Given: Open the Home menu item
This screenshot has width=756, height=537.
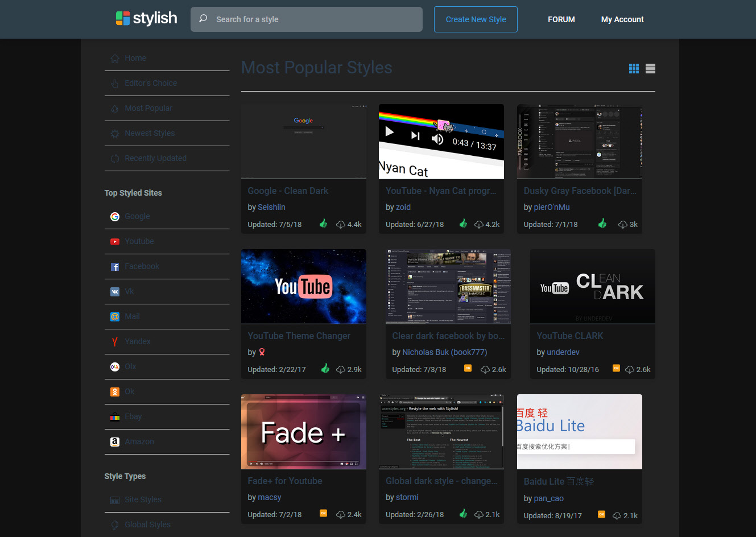Looking at the screenshot, I should pyautogui.click(x=135, y=58).
